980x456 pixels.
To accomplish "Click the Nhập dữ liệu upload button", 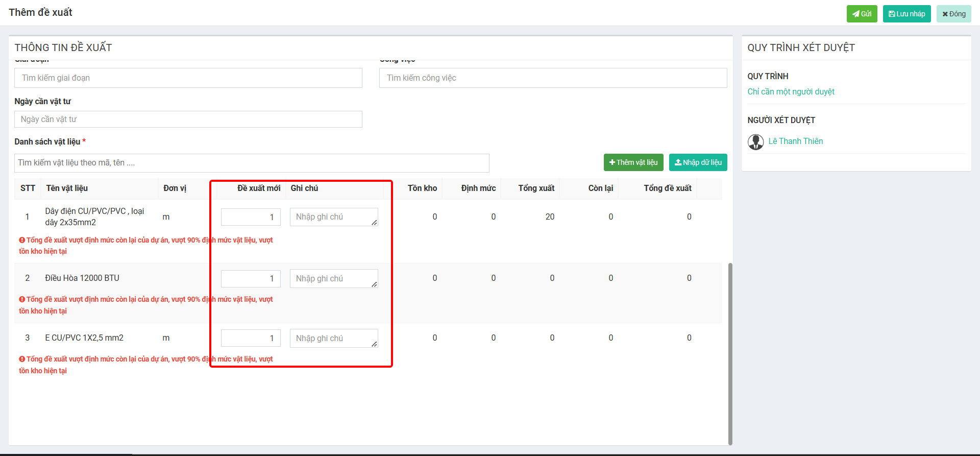I will [x=698, y=162].
